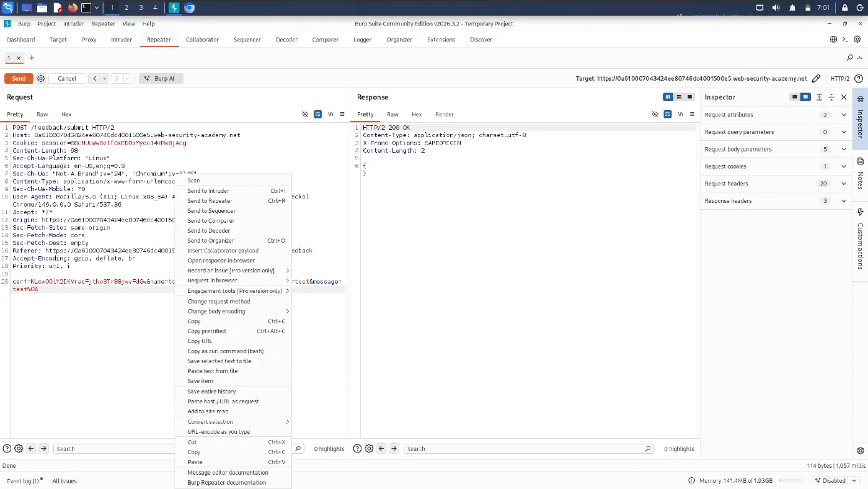868x489 pixels.
Task: Expand Request headers section
Action: pyautogui.click(x=776, y=184)
